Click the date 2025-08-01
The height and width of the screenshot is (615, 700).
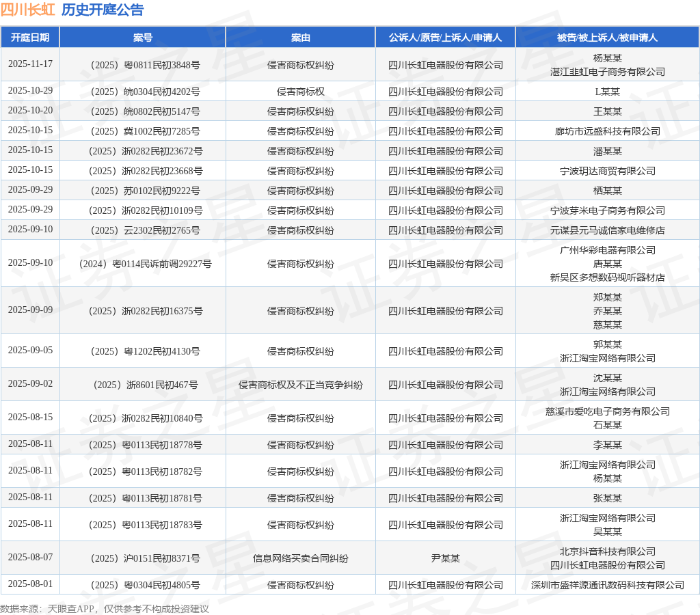pyautogui.click(x=30, y=584)
